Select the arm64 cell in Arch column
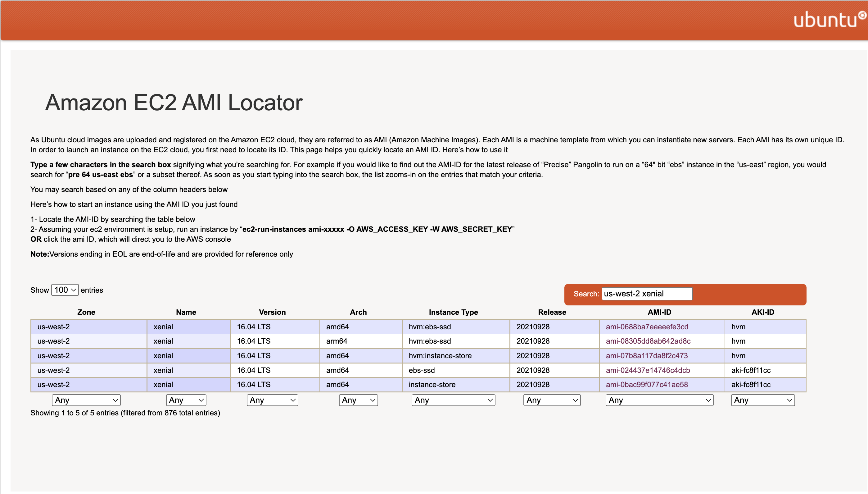 click(x=361, y=341)
